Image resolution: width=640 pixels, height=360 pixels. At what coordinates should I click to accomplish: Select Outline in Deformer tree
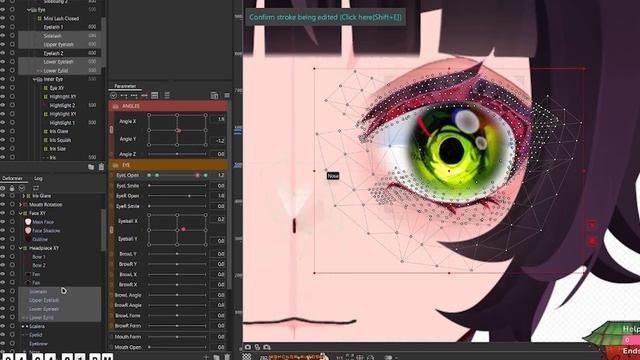[40, 239]
